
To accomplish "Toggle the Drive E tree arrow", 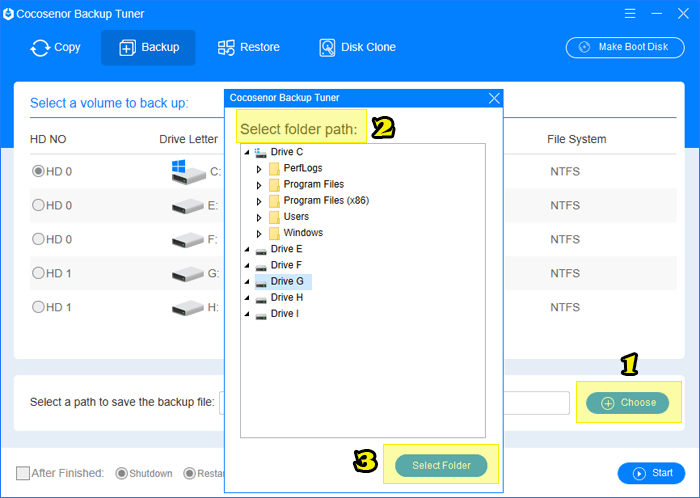I will pyautogui.click(x=247, y=249).
